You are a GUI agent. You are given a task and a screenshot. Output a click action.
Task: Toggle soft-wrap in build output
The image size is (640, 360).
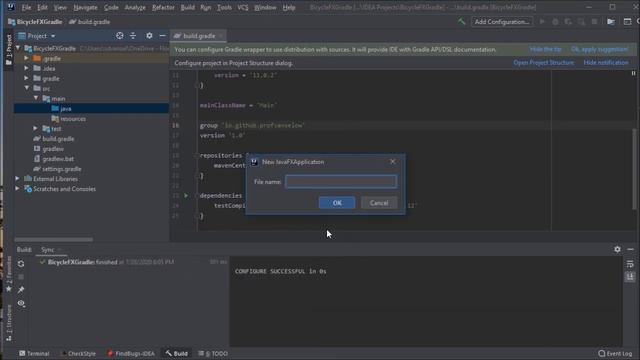click(630, 264)
